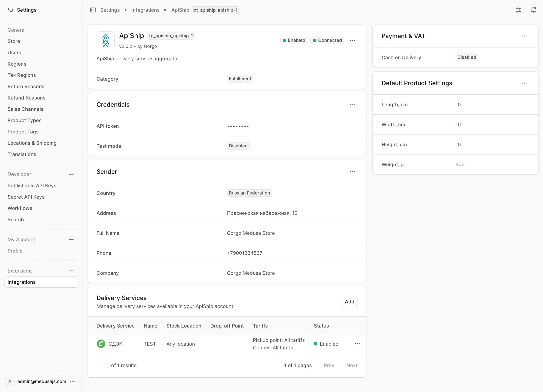Image resolution: width=543 pixels, height=392 pixels.
Task: Click Integrations breadcrumb link
Action: [x=145, y=10]
